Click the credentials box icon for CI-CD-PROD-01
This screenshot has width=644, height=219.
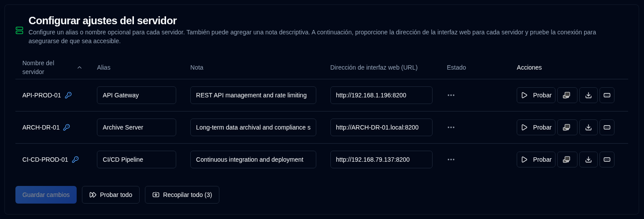coord(607,160)
